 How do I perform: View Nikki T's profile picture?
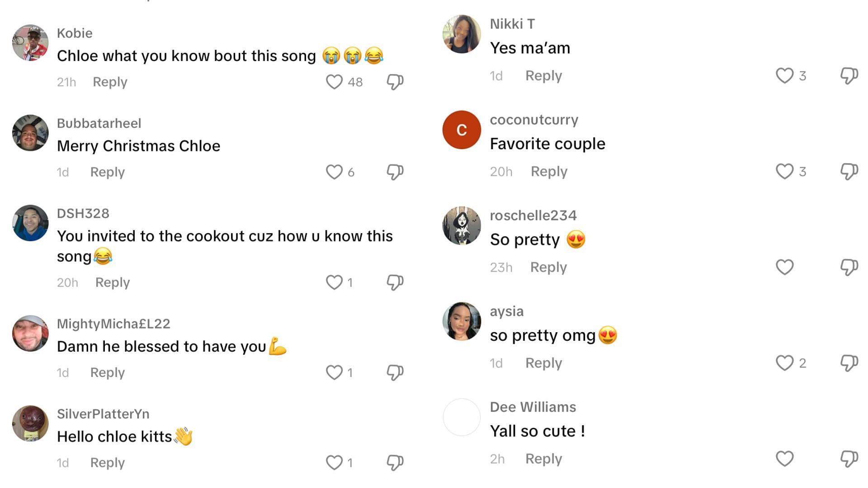[462, 33]
